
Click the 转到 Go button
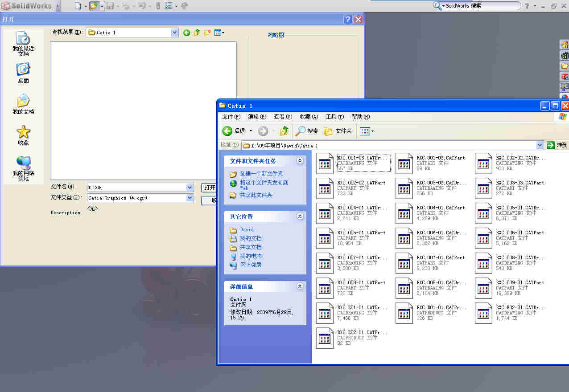[x=557, y=145]
